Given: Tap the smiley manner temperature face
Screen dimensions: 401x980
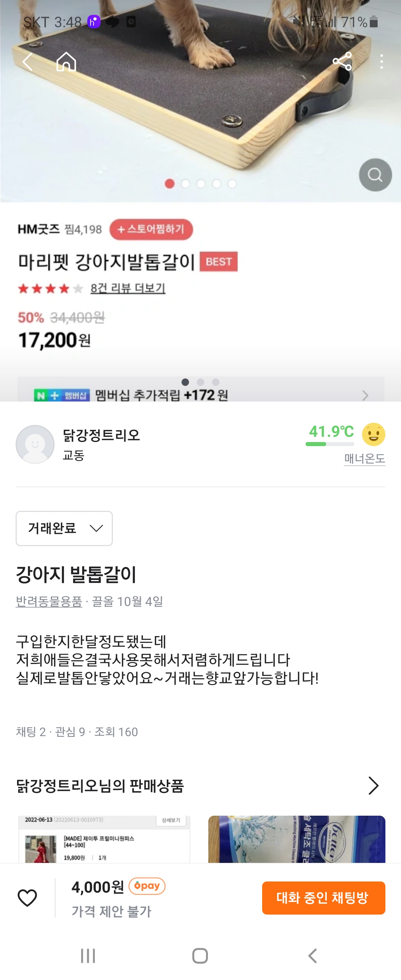Looking at the screenshot, I should point(373,435).
